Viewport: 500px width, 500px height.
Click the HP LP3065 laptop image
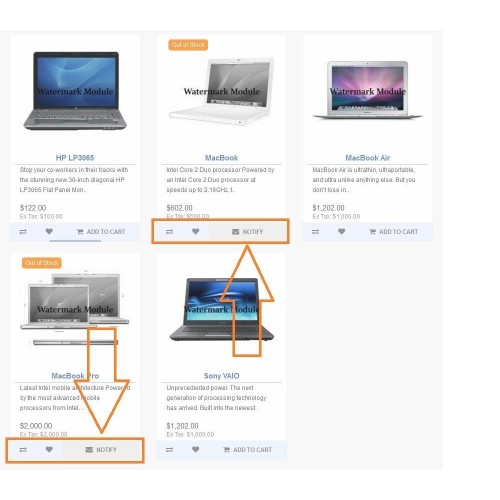click(x=75, y=91)
